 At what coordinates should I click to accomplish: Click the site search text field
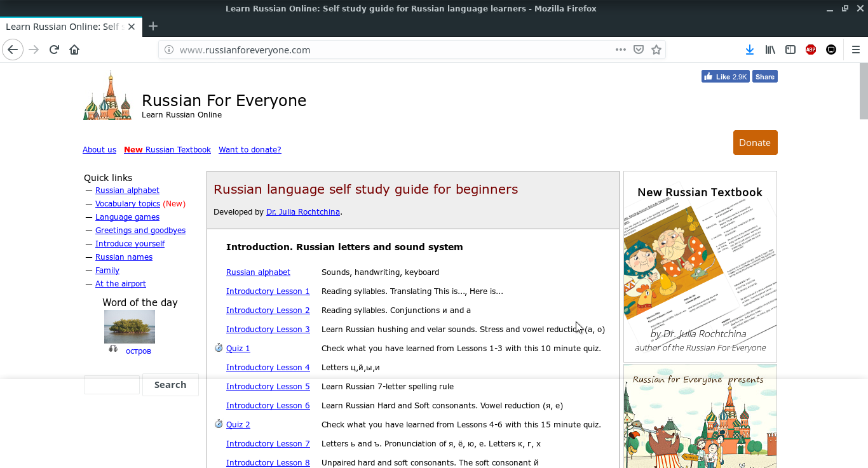click(x=112, y=385)
